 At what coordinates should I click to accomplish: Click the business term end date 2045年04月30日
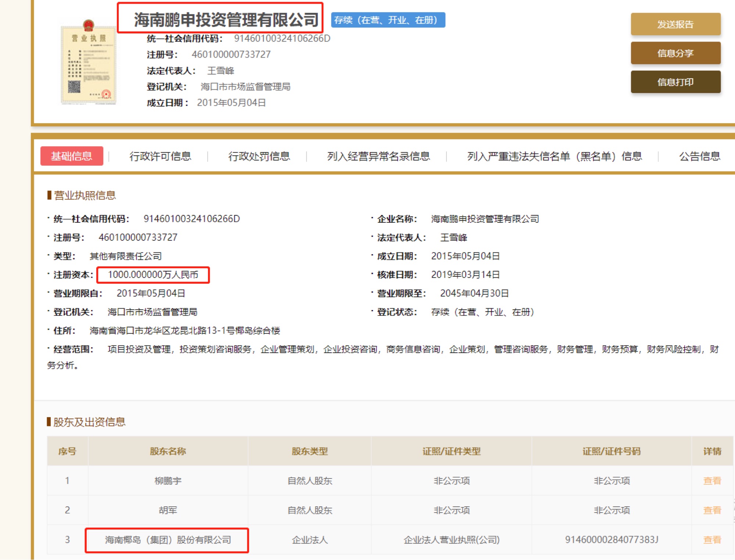tap(474, 293)
